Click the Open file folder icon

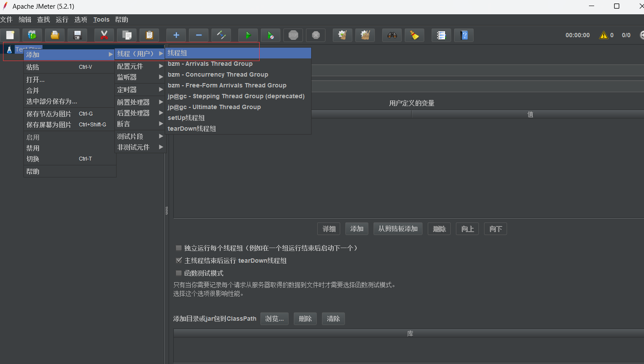(x=55, y=35)
